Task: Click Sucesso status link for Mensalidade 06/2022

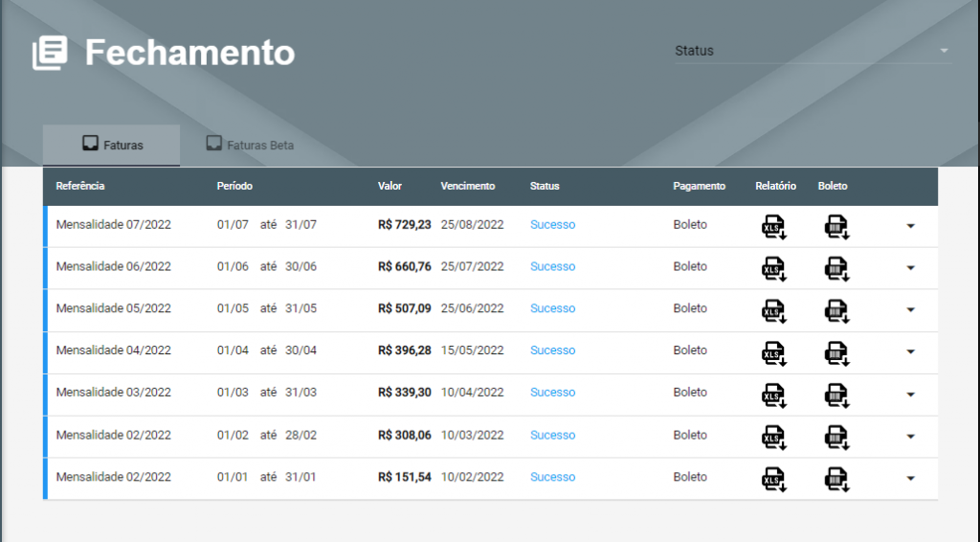Action: coord(552,267)
